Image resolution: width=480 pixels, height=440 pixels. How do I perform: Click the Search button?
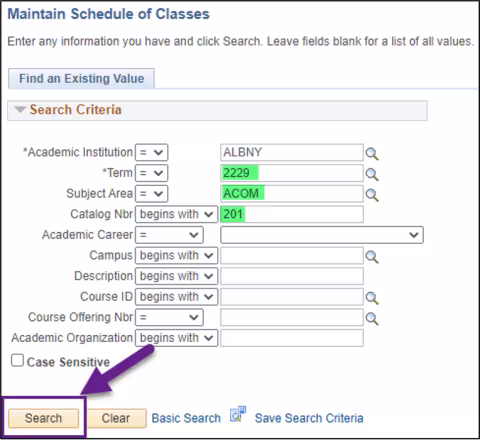(x=44, y=418)
